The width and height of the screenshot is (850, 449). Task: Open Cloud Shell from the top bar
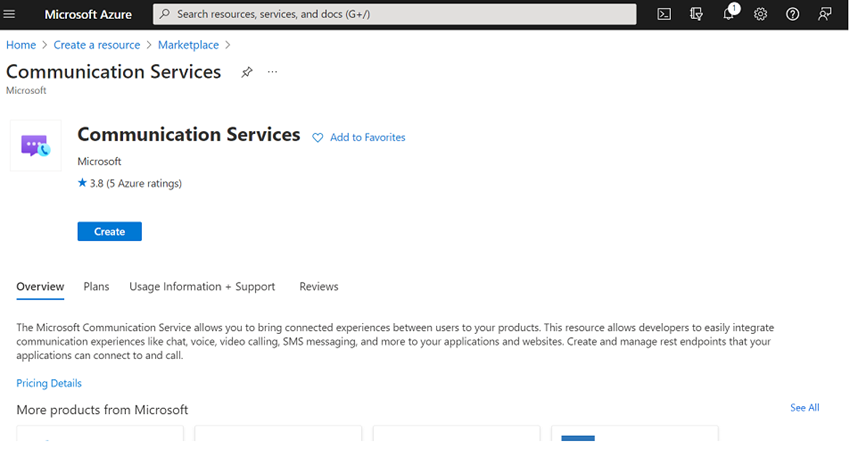pos(664,14)
